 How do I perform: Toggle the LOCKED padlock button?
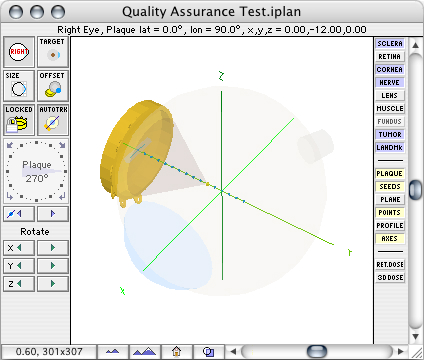click(x=19, y=120)
